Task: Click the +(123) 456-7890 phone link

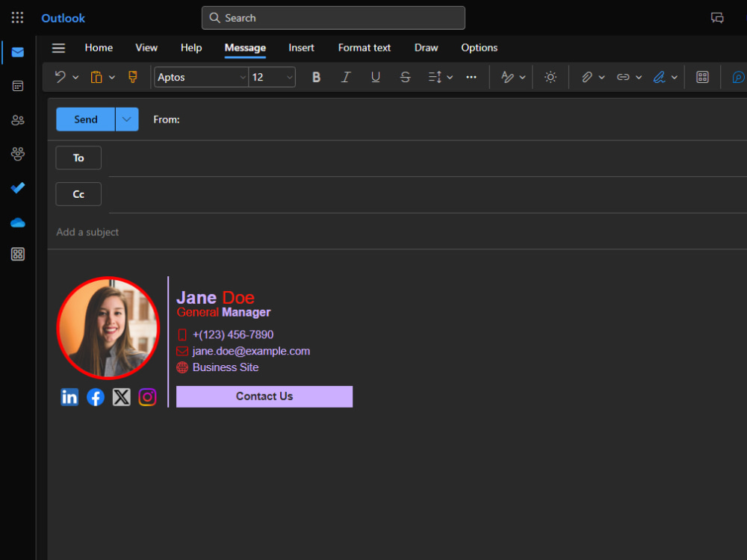Action: 233,335
